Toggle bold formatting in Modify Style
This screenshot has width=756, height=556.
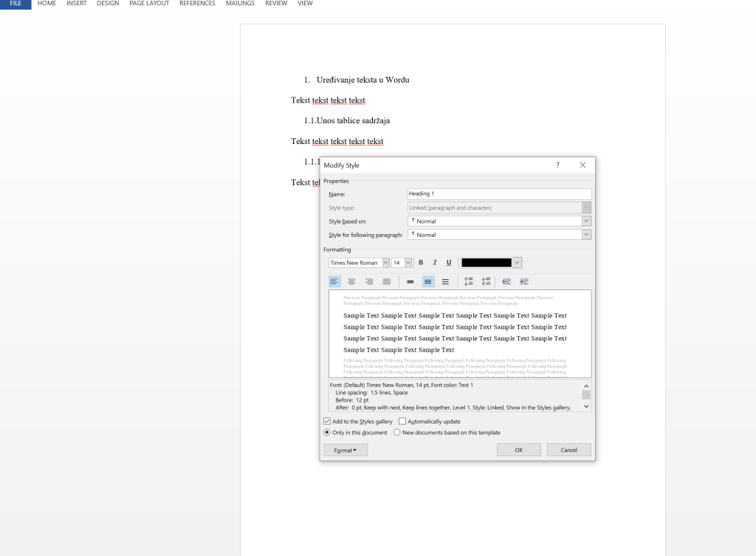(421, 263)
